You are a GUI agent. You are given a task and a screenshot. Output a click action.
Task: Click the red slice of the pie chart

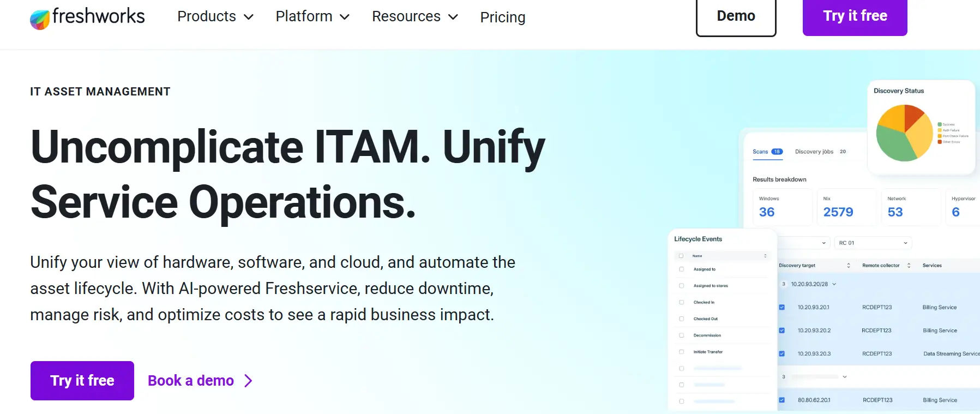click(x=913, y=116)
